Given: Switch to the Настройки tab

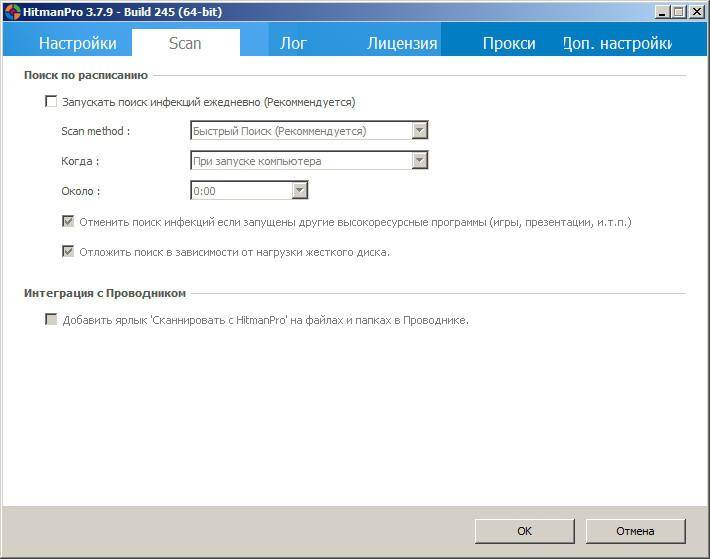Looking at the screenshot, I should tap(77, 43).
